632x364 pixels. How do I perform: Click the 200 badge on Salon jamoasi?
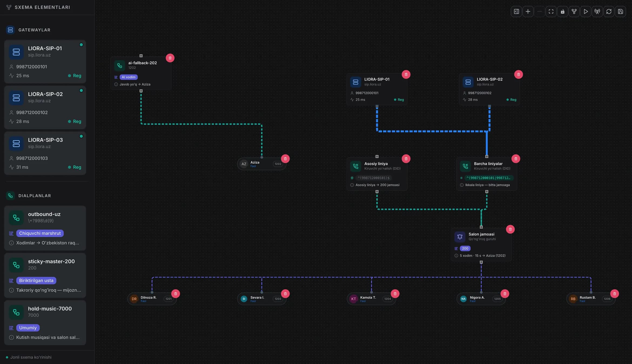(x=465, y=249)
